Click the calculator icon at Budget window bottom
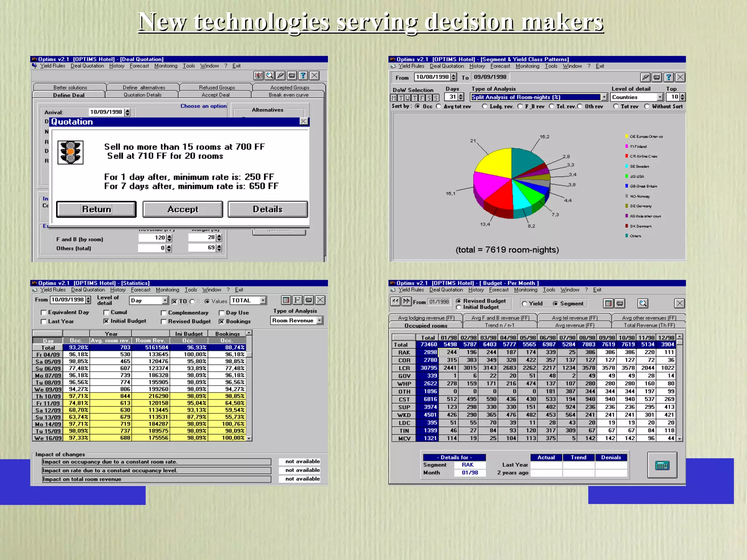The width and height of the screenshot is (747, 560). click(662, 465)
